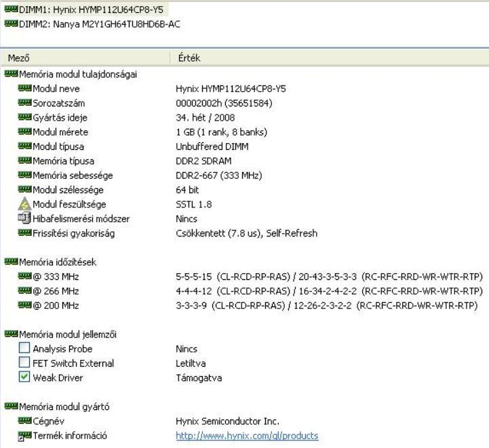Click the Modul szélessége row icon
This screenshot has width=489, height=448.
click(x=24, y=189)
